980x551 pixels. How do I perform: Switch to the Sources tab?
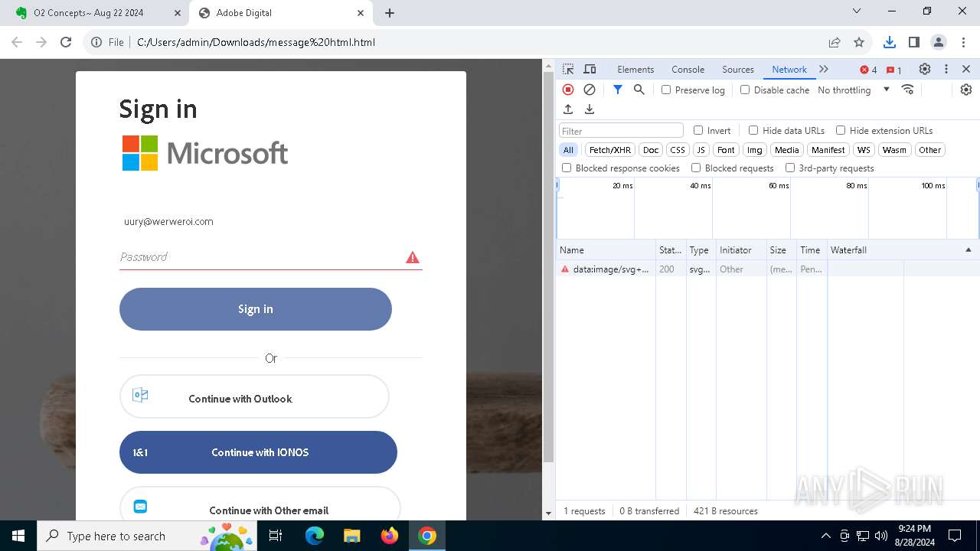click(738, 69)
